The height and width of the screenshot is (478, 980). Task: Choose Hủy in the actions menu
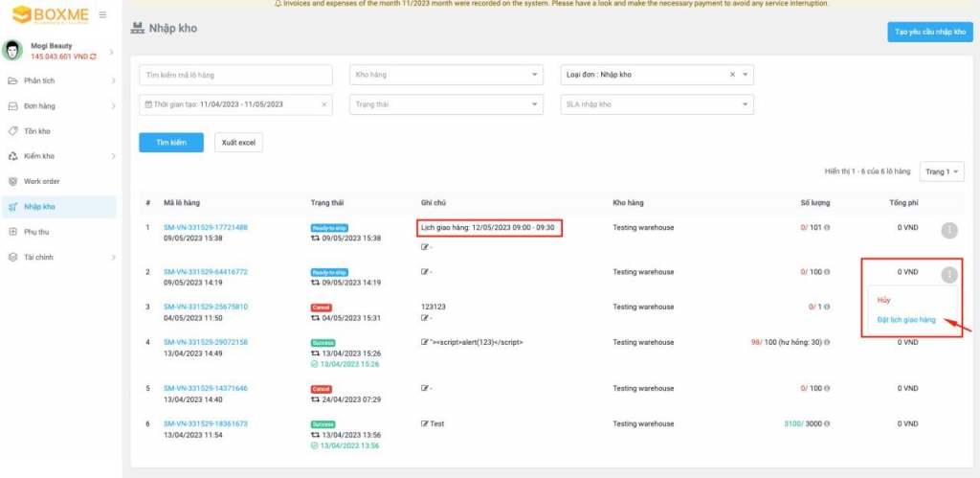(x=883, y=301)
